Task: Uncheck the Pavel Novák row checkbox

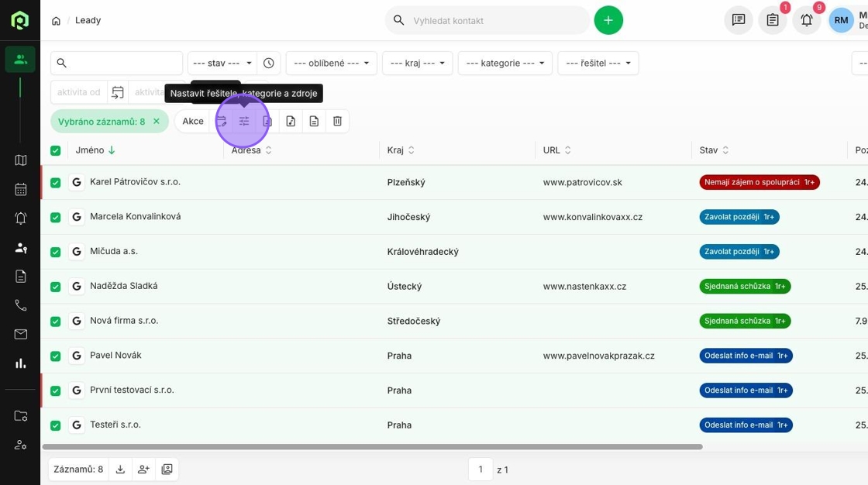Action: (x=55, y=356)
